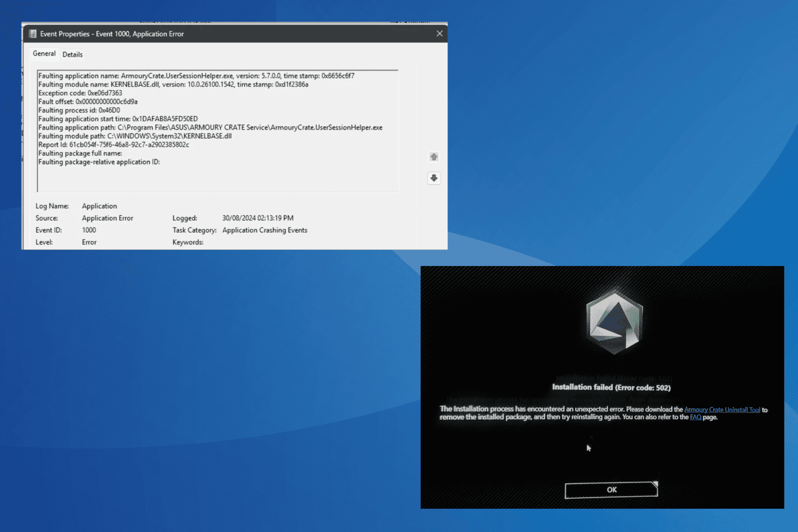Switch to the Details tab
Viewport: 798px width, 532px height.
click(x=72, y=55)
